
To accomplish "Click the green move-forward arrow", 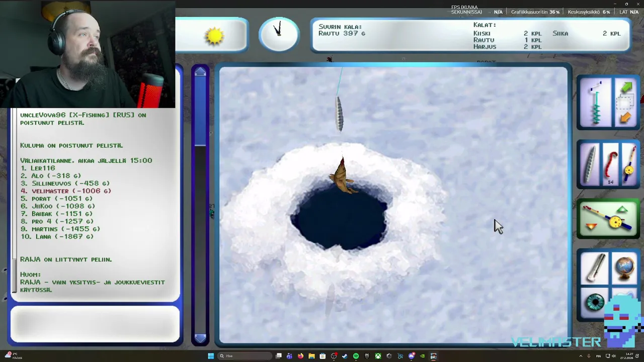I will [626, 88].
